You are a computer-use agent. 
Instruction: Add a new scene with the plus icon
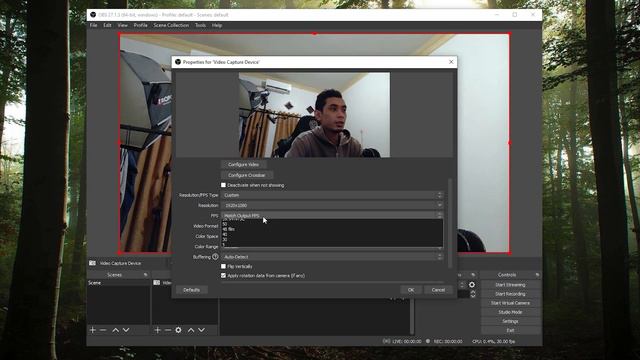click(x=93, y=330)
